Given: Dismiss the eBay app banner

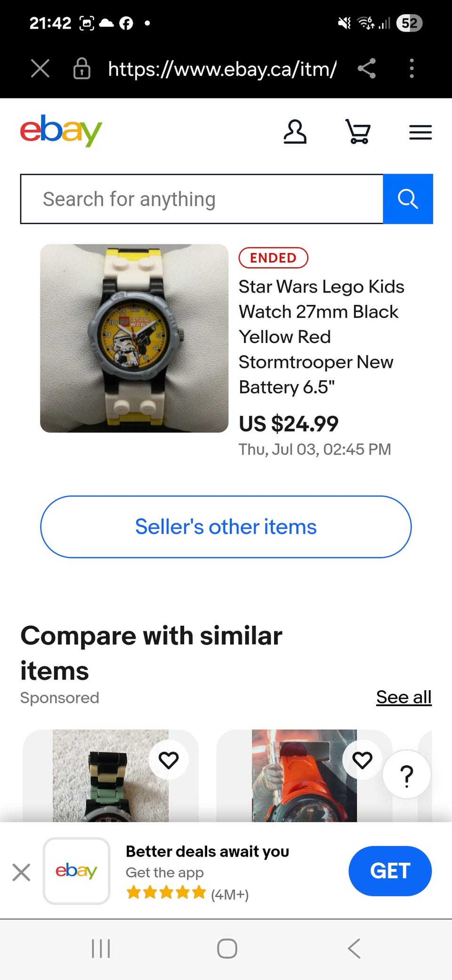Looking at the screenshot, I should [x=22, y=872].
